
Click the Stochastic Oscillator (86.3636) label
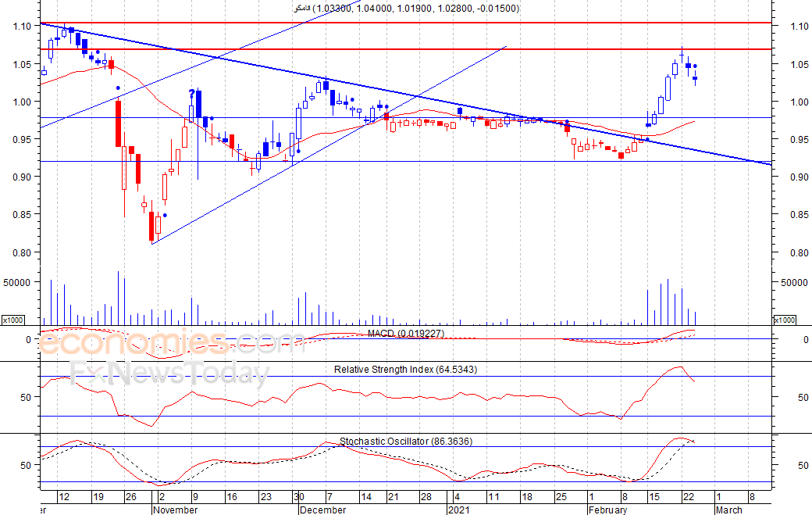pos(405,442)
